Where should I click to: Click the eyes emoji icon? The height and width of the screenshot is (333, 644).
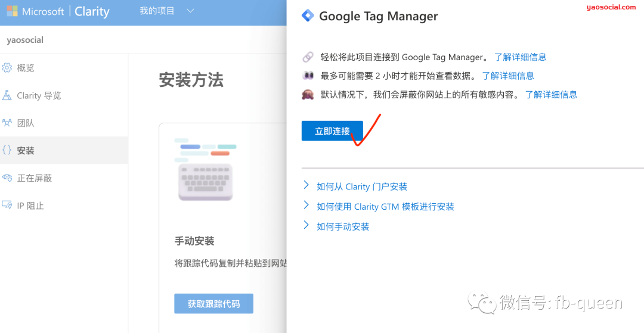point(308,76)
